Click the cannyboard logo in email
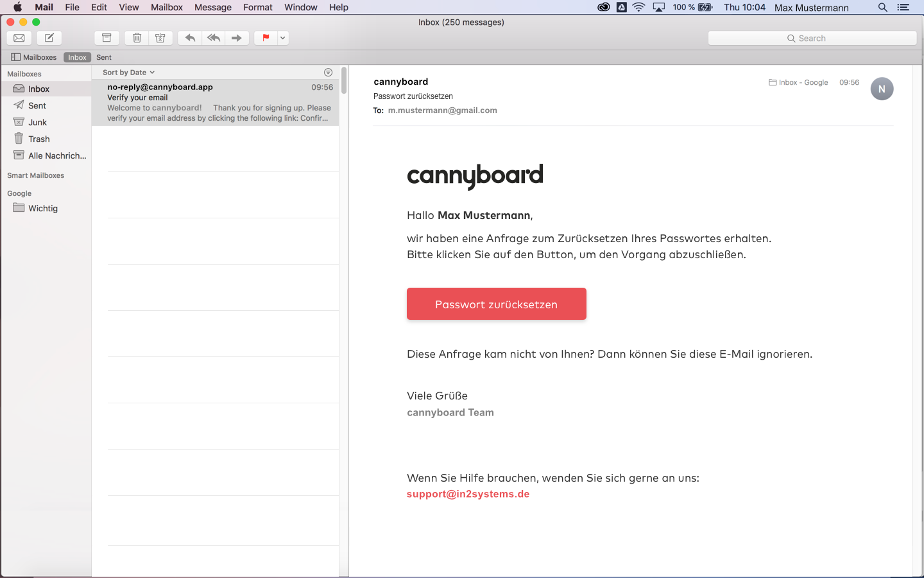The image size is (924, 578). coord(475,177)
